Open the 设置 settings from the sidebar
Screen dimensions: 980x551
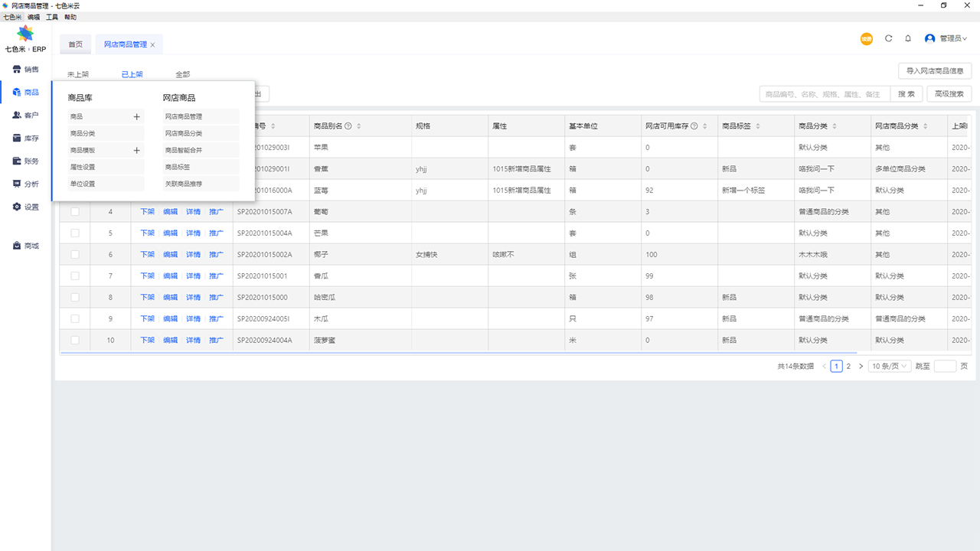click(x=24, y=207)
